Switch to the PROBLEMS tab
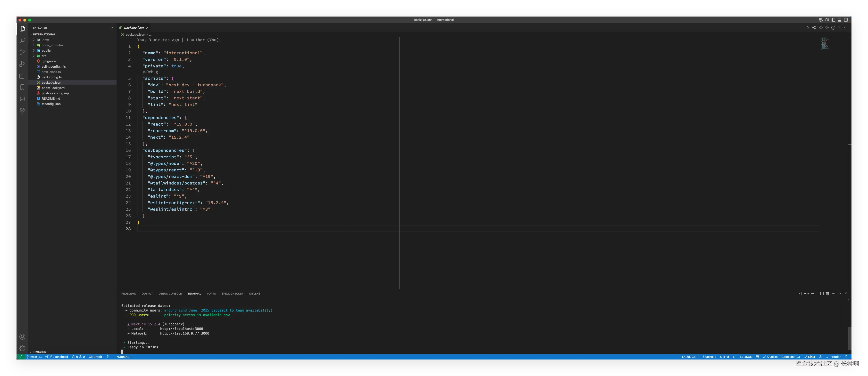This screenshot has width=868, height=376. (128, 294)
